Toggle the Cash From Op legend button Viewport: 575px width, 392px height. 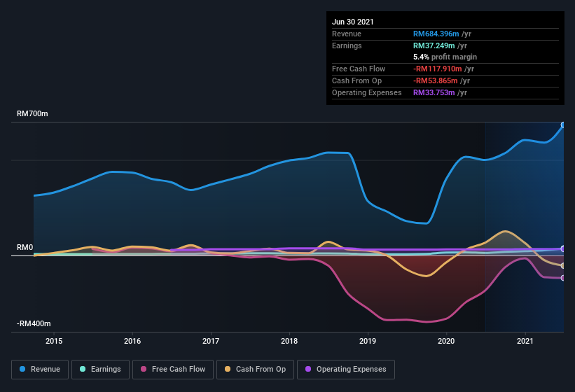(255, 370)
